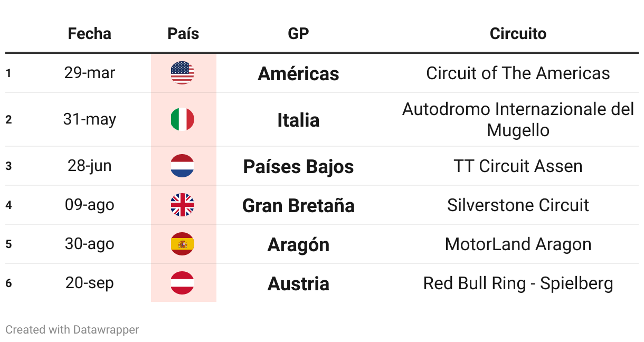Select the Países Bajos GP name

(x=298, y=166)
